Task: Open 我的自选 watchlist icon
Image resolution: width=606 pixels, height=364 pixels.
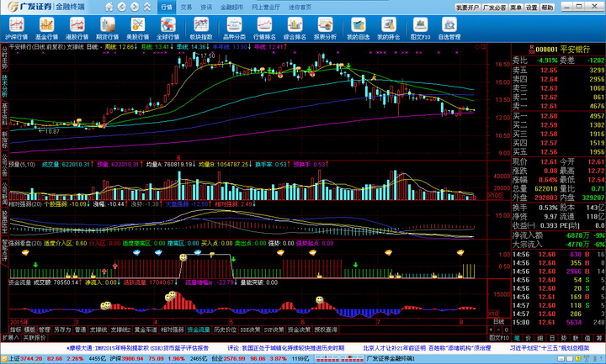Action: click(x=358, y=29)
